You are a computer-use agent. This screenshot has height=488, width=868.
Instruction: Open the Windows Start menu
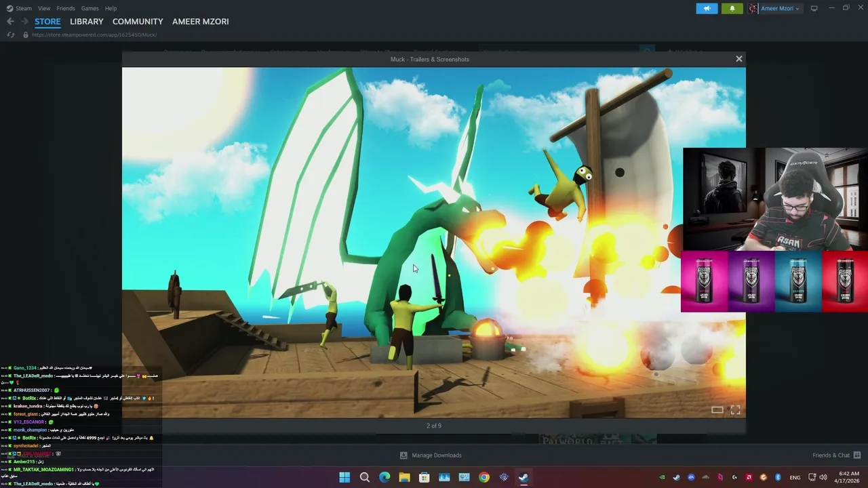point(344,477)
